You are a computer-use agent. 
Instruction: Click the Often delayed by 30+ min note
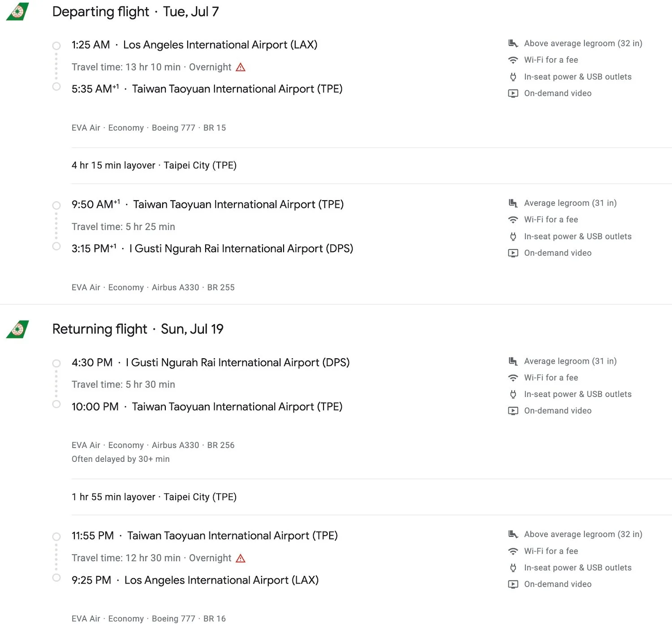(121, 459)
